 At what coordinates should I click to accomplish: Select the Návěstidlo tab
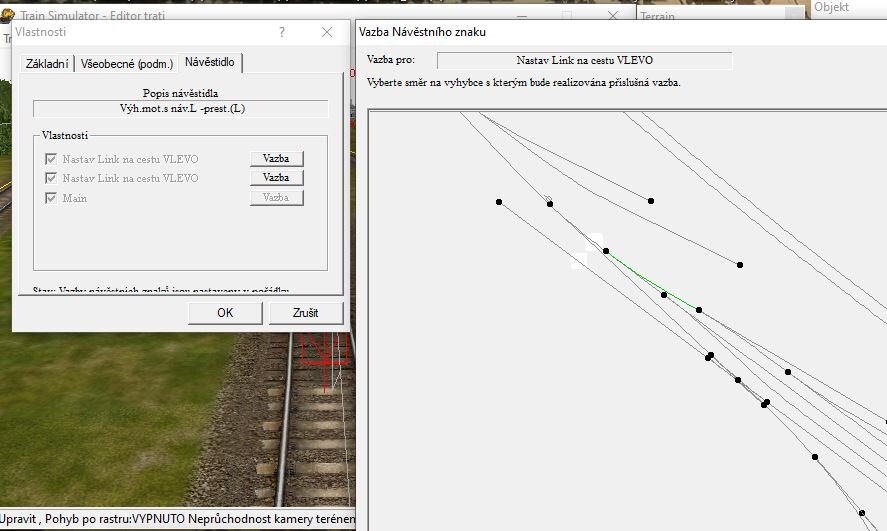tap(210, 63)
